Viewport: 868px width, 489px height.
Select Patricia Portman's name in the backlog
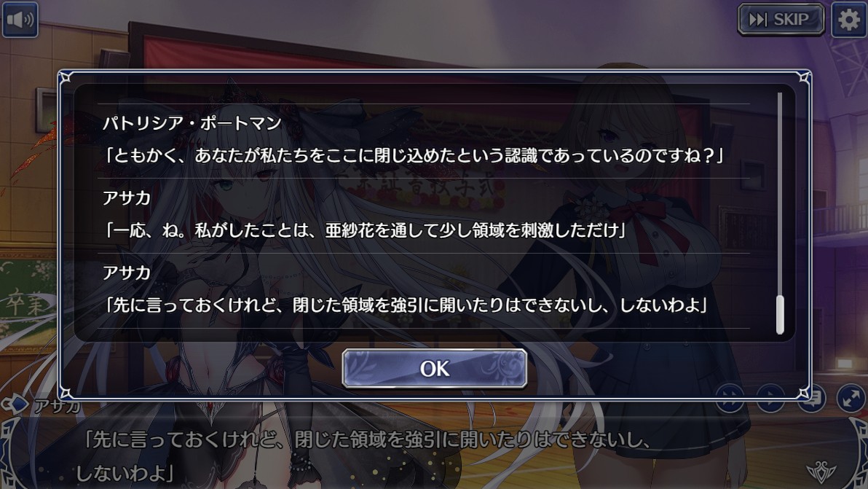[x=192, y=123]
